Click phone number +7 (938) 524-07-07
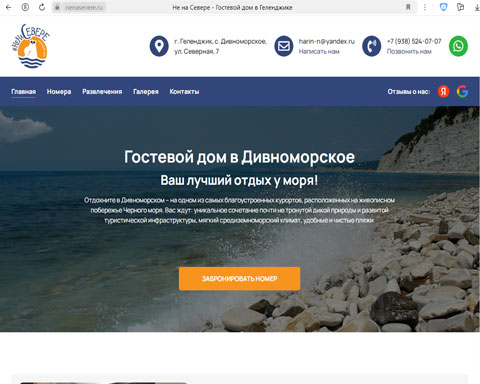The image size is (480, 384). pyautogui.click(x=414, y=41)
